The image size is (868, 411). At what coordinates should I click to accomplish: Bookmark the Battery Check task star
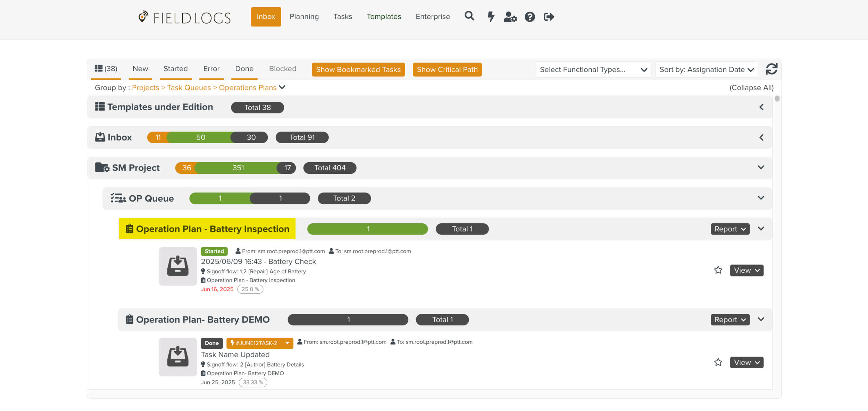coord(718,270)
